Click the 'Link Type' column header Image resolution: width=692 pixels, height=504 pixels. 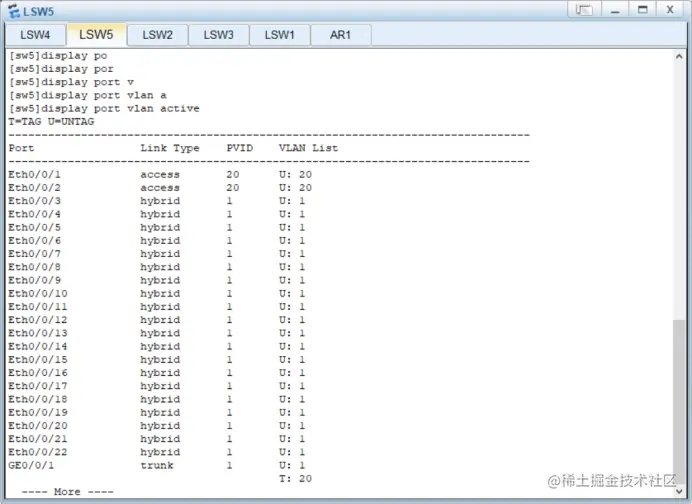pyautogui.click(x=170, y=148)
